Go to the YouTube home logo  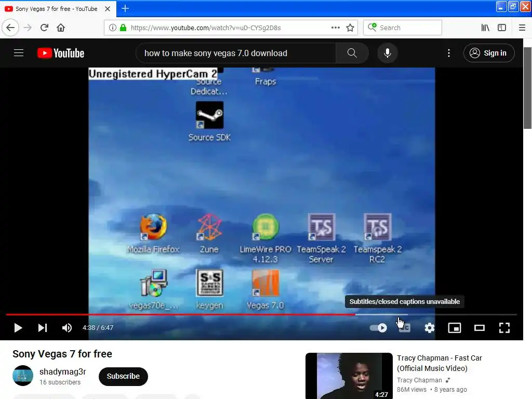(x=61, y=54)
